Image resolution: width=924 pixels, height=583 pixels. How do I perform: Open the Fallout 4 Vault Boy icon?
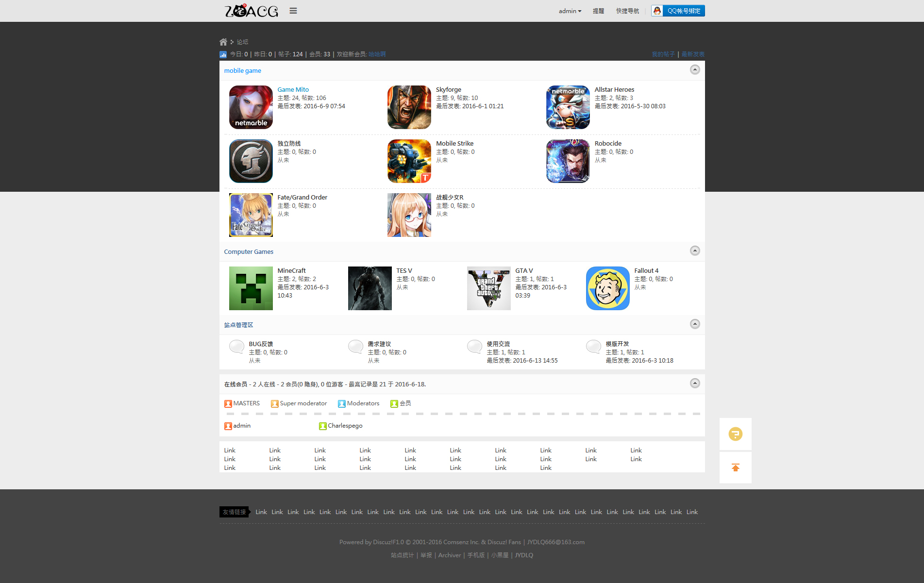tap(608, 288)
